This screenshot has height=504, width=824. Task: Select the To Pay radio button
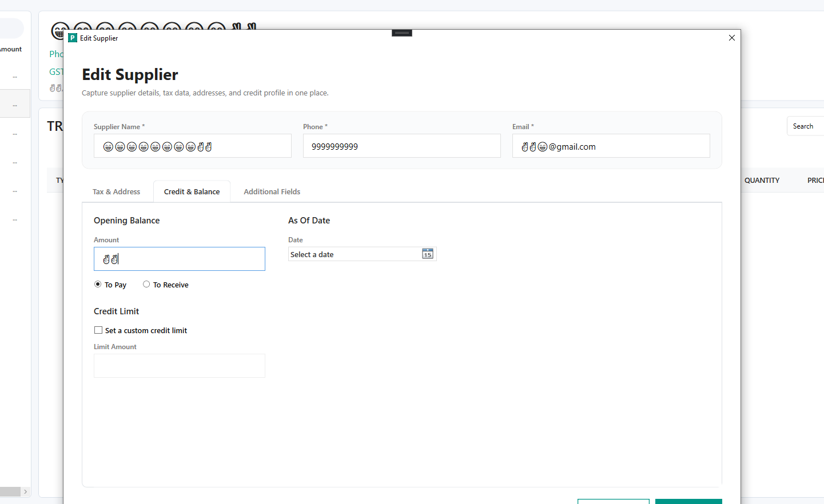click(x=98, y=284)
